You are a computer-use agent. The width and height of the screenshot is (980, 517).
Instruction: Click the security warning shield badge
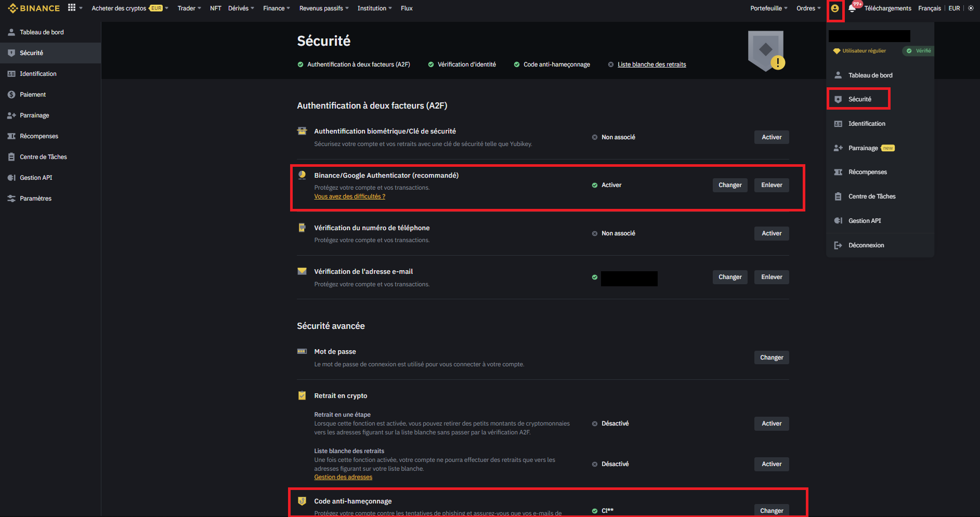(x=766, y=51)
